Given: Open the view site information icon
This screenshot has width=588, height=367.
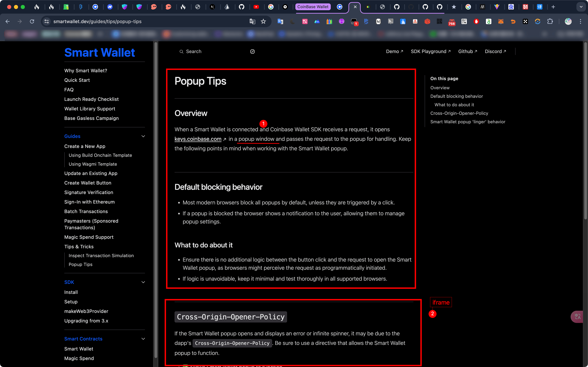Looking at the screenshot, I should [47, 22].
